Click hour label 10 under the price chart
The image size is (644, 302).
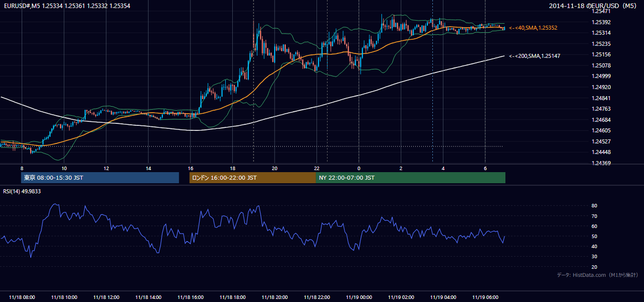pyautogui.click(x=64, y=168)
